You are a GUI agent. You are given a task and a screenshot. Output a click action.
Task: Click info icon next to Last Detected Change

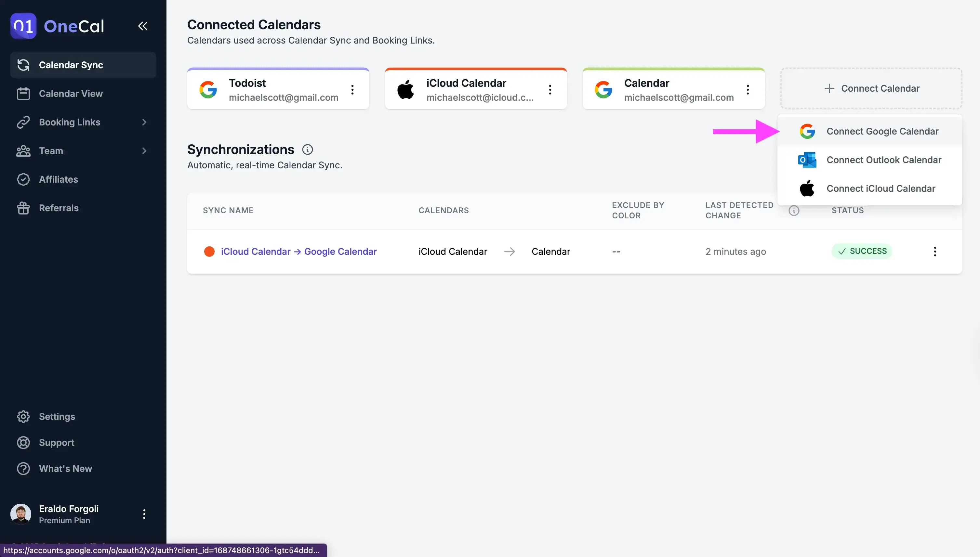pyautogui.click(x=794, y=210)
